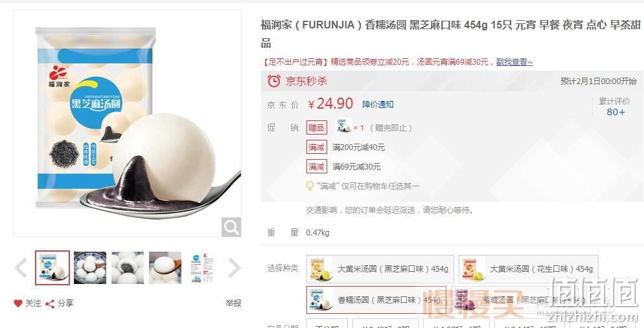Click the heart 关注 icon
This screenshot has width=644, height=328.
pyautogui.click(x=17, y=303)
